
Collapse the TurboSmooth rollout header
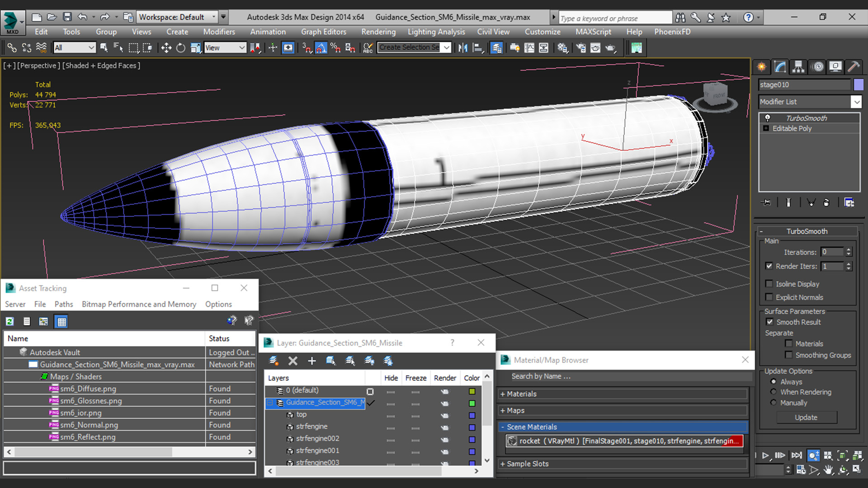pos(807,231)
